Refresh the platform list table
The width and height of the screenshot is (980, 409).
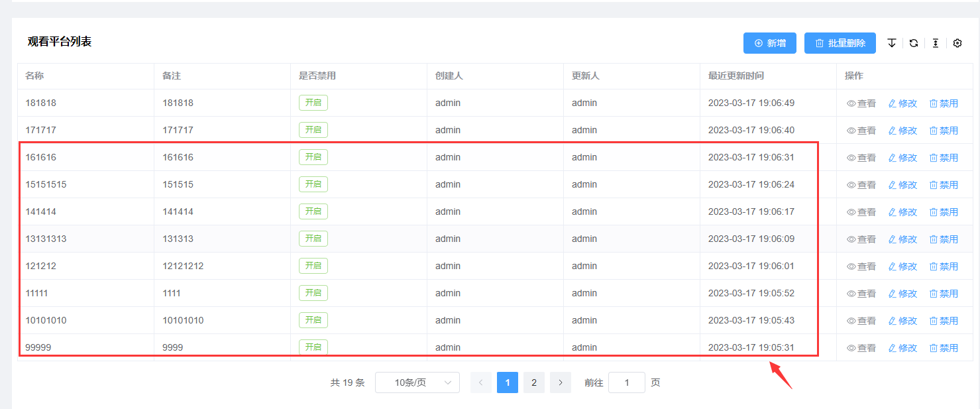click(913, 42)
